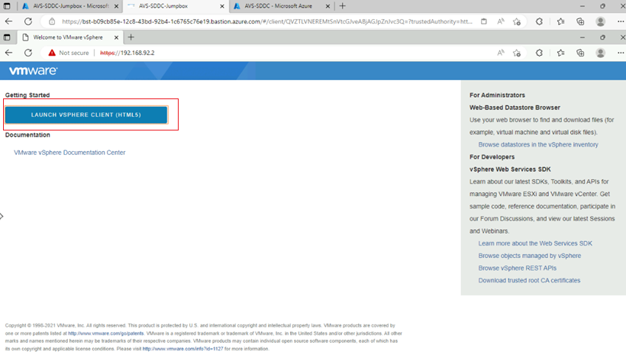Viewport: 626px width, 364px height.
Task: Open the vmware.com/go/patents link in footer
Action: point(105,333)
